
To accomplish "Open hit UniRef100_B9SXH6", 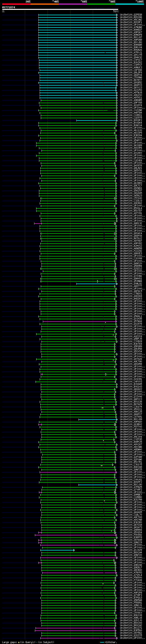I will pos(131,17).
